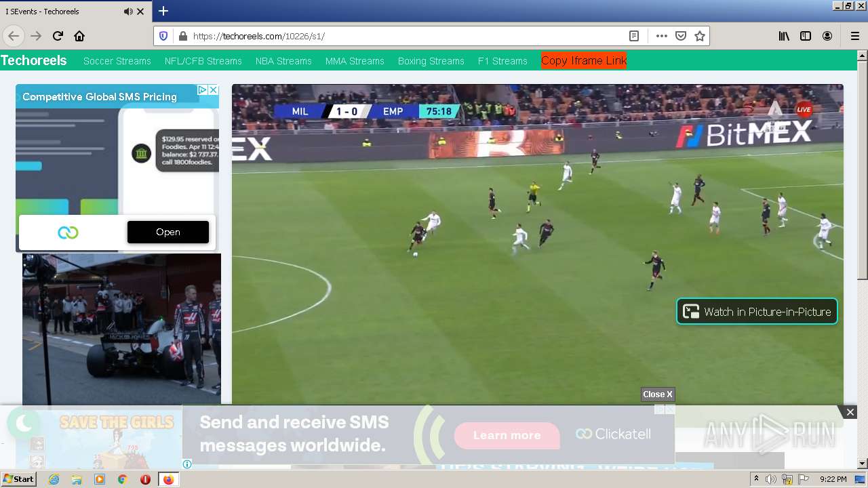868x488 pixels.
Task: Open Soccer Streams menu item
Action: coord(117,61)
